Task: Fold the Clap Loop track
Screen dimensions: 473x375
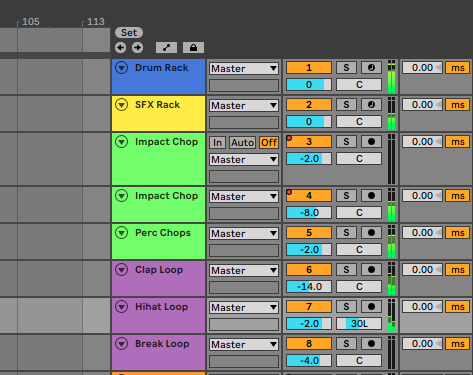Action: coord(121,270)
